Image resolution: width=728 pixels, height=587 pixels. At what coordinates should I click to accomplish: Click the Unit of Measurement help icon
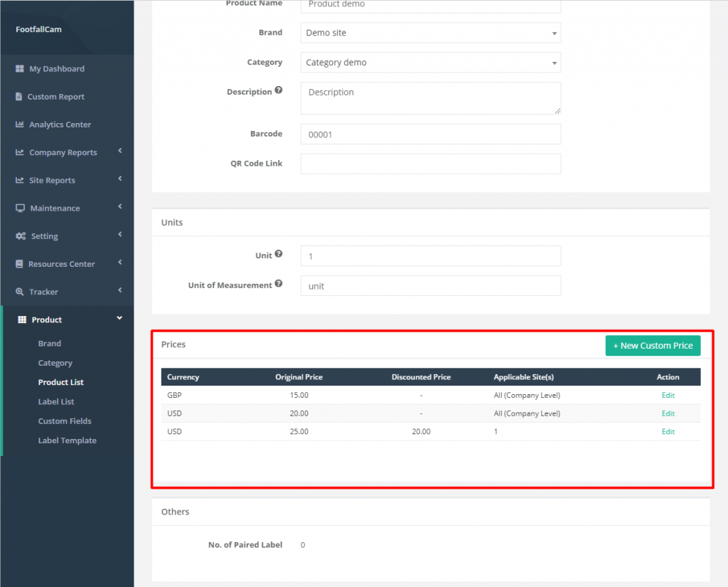pos(279,284)
